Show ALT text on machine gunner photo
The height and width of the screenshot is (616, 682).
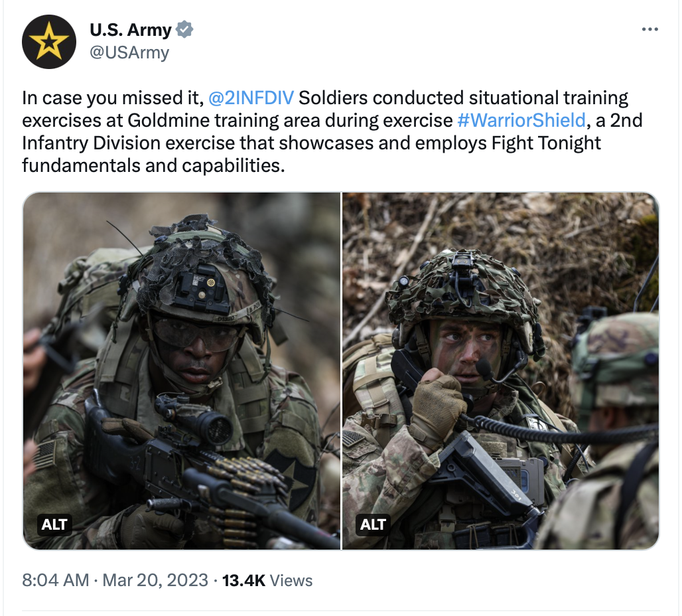coord(54,524)
